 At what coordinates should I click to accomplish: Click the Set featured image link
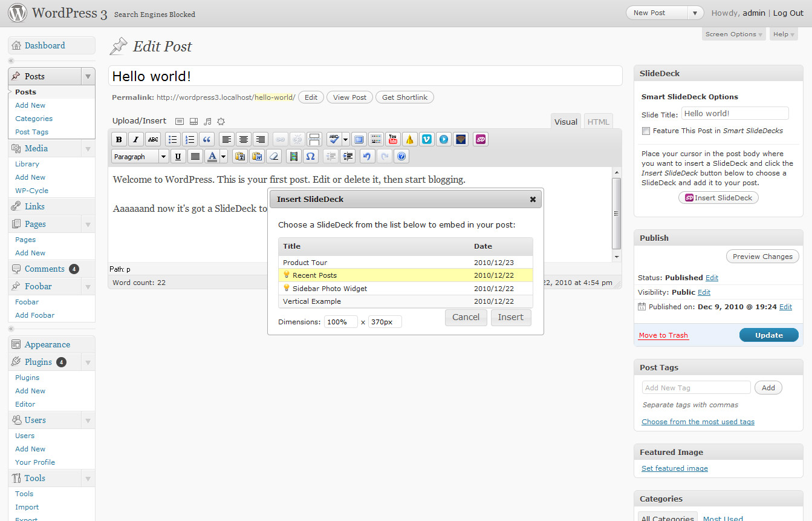point(675,468)
